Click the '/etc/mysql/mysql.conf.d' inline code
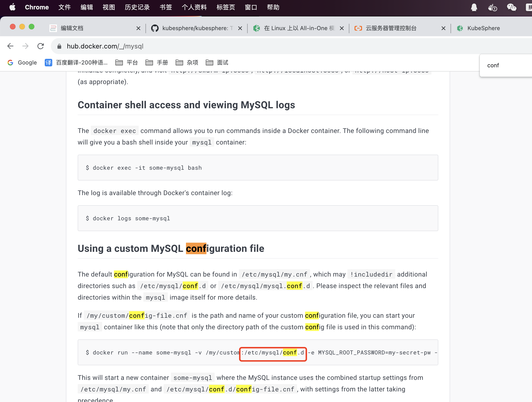 pos(265,286)
